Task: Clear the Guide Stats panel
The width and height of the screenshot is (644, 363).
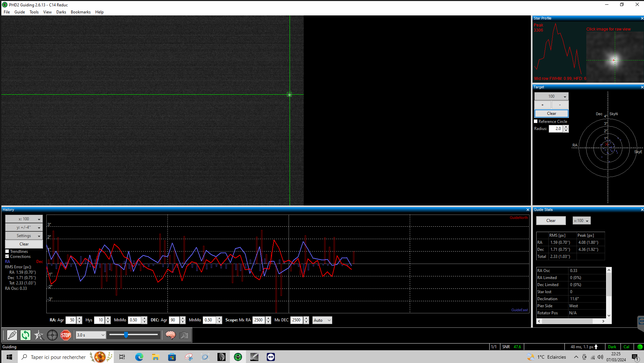Action: point(551,220)
